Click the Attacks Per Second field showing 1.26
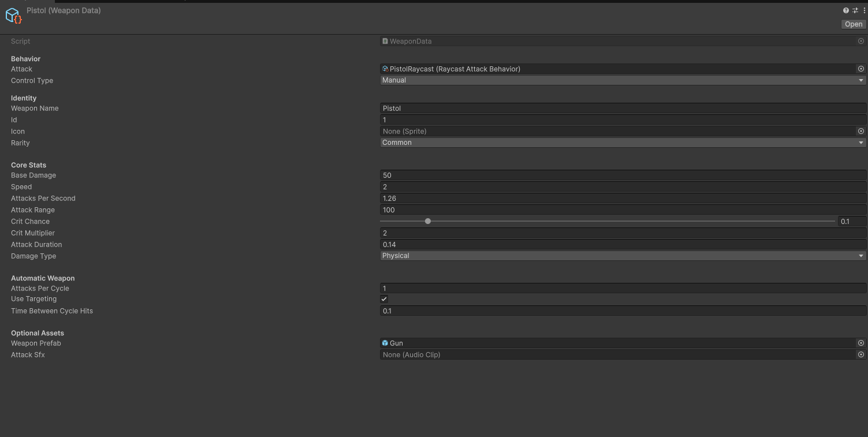 (x=623, y=198)
